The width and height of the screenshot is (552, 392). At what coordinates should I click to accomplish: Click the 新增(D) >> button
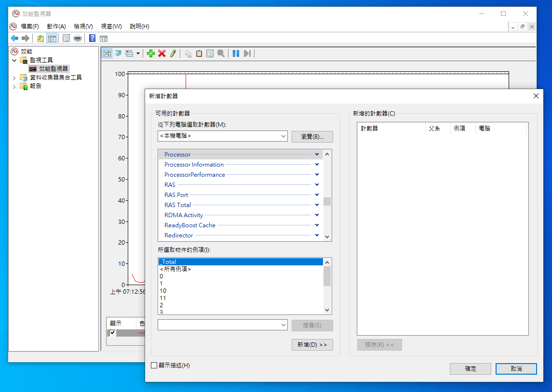tap(312, 345)
